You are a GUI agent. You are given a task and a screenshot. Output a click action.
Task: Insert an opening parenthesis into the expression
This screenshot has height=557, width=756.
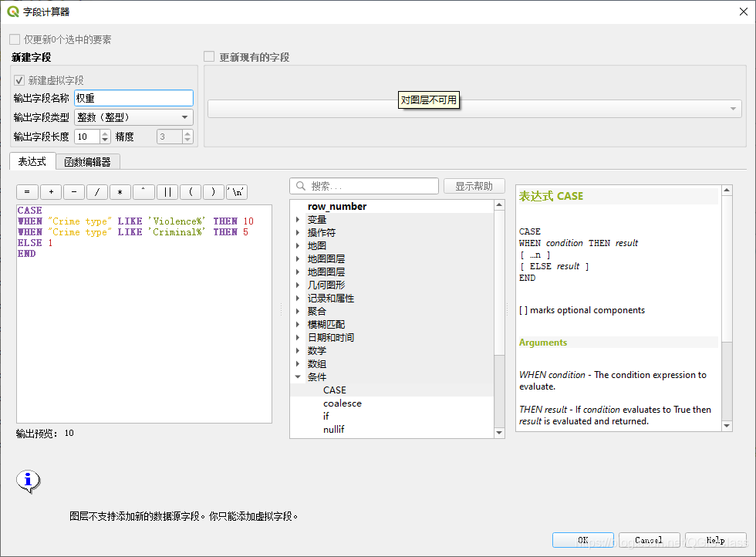click(x=191, y=191)
